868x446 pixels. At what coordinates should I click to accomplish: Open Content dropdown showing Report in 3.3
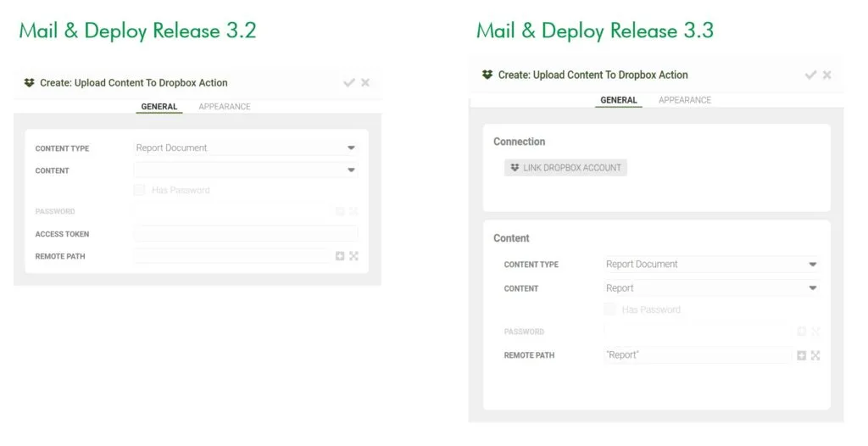coord(711,288)
